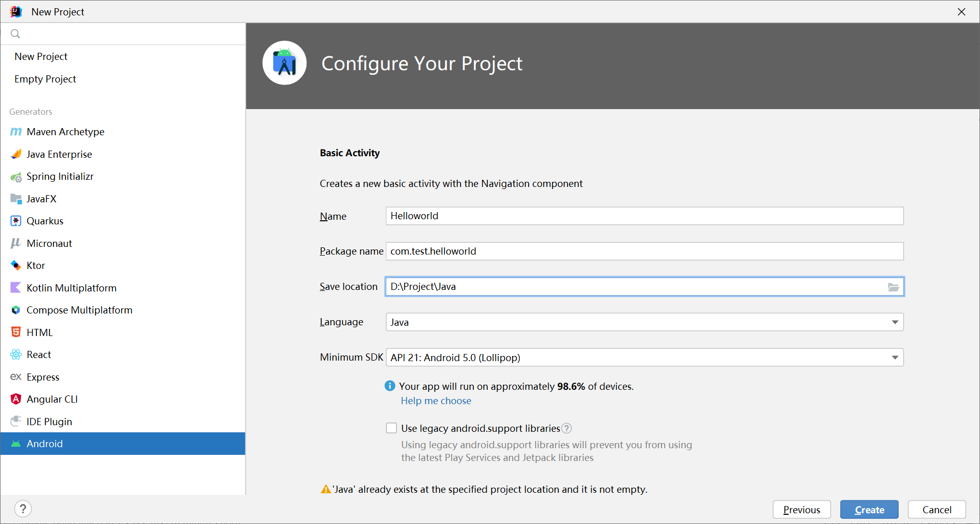Click the search magnifier icon

[x=15, y=34]
